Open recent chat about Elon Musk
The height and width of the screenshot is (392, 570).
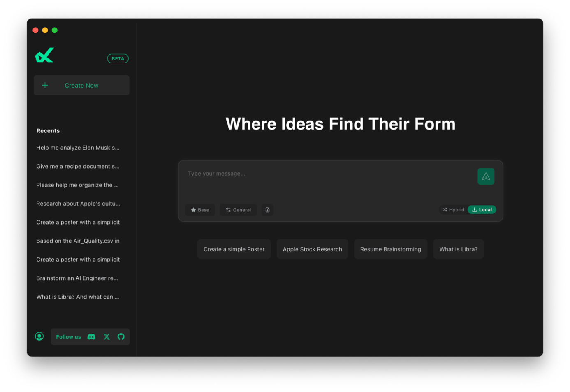[x=78, y=148]
